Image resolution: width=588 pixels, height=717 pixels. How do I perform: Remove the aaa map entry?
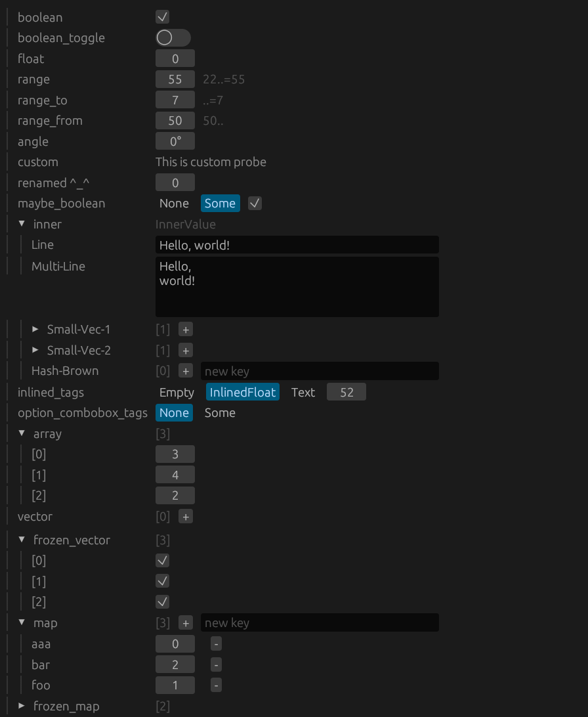point(216,644)
